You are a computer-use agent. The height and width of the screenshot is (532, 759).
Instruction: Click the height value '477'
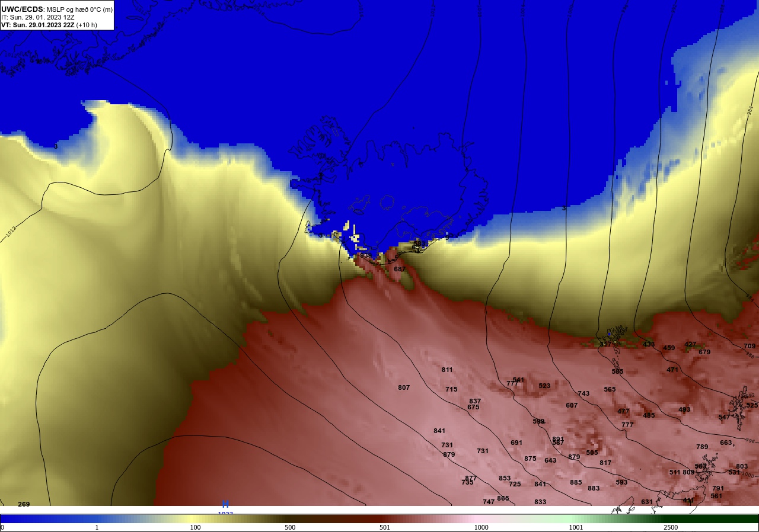tap(623, 411)
